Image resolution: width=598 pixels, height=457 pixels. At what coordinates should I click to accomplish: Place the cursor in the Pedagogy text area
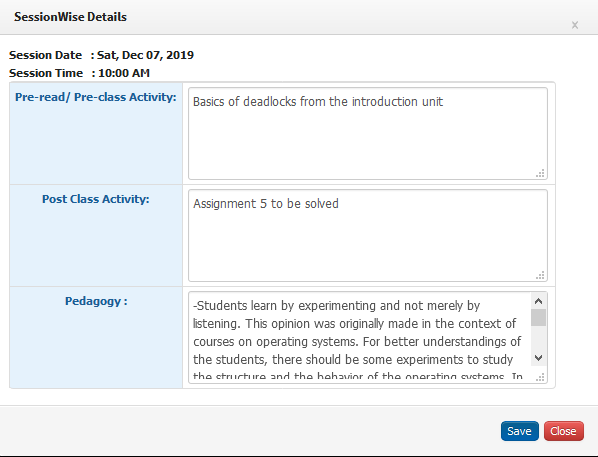360,337
